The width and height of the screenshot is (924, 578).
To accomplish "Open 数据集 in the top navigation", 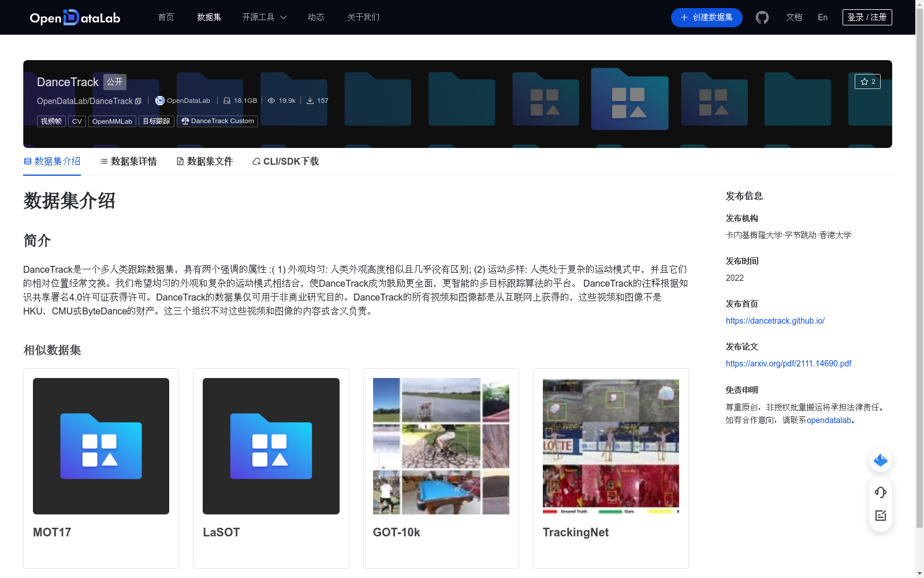I will 209,17.
